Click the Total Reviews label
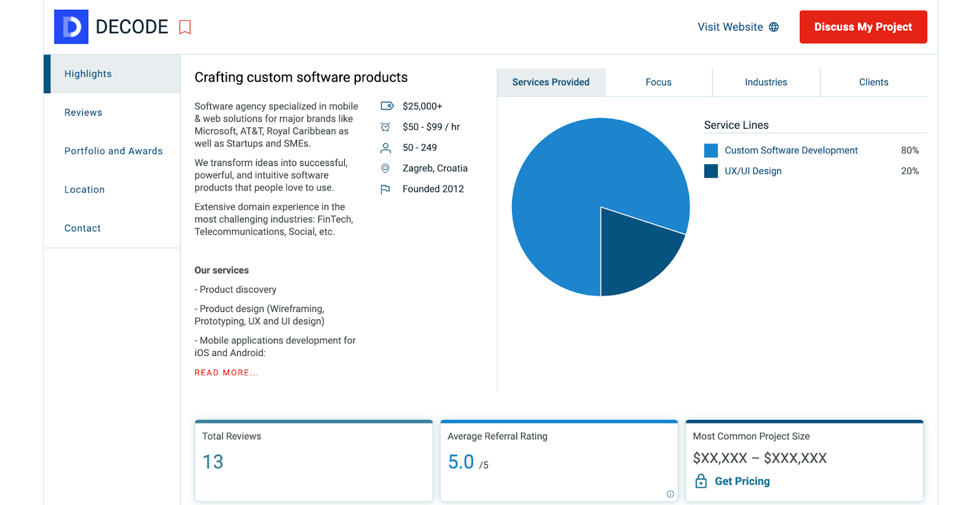 pyautogui.click(x=232, y=436)
